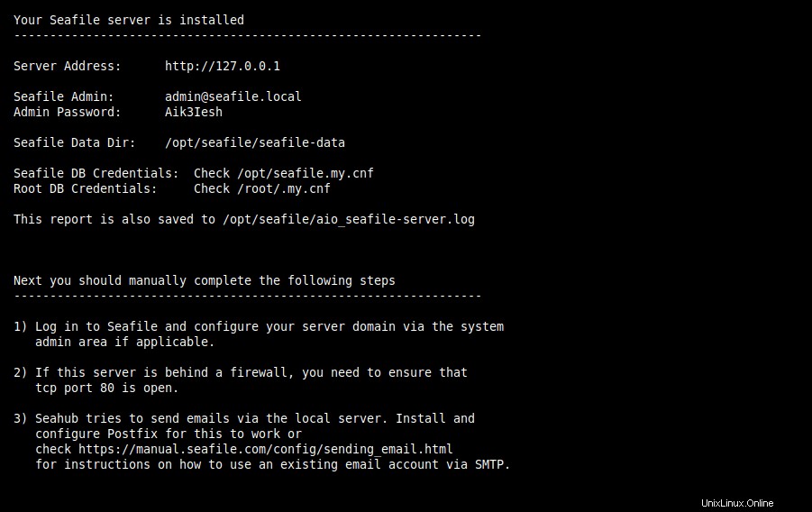The image size is (812, 512).
Task: Open the manual.seafile.com sending_email link
Action: click(265, 449)
